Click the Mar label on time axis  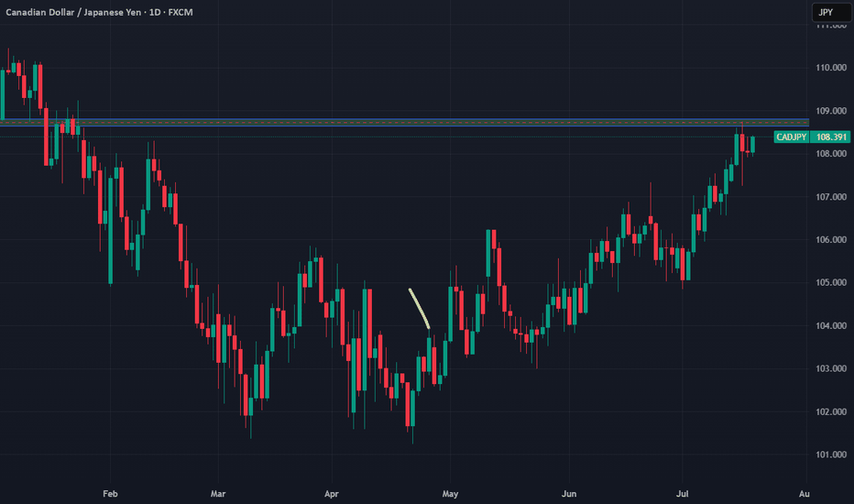tap(218, 494)
